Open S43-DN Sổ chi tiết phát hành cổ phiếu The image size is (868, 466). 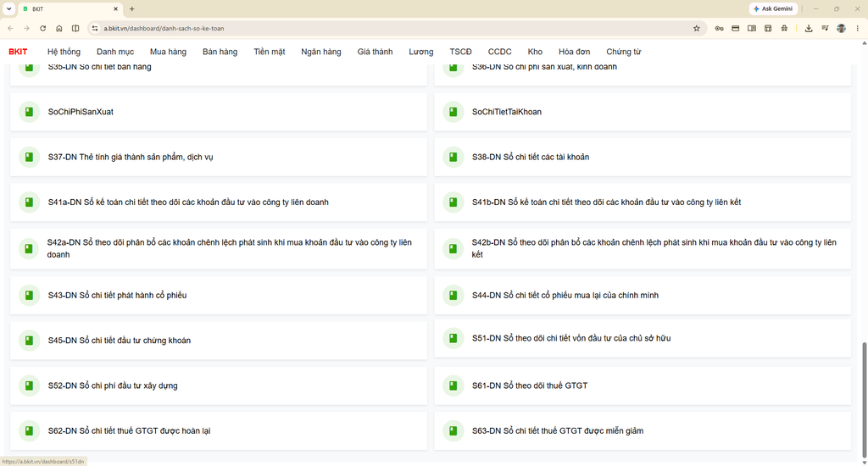219,296
